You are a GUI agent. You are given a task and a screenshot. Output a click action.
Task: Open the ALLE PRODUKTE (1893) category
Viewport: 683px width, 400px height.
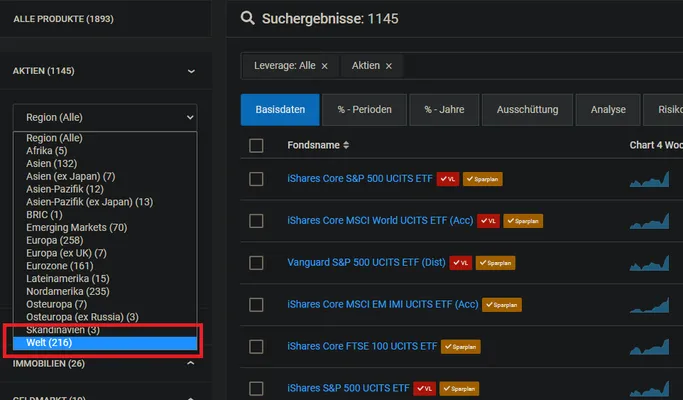tap(63, 19)
